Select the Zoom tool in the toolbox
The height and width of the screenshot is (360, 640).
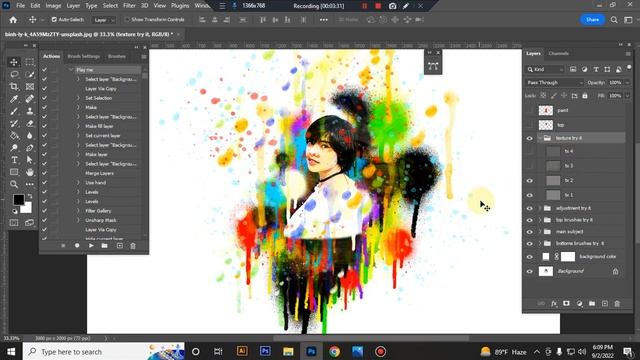coord(14,184)
